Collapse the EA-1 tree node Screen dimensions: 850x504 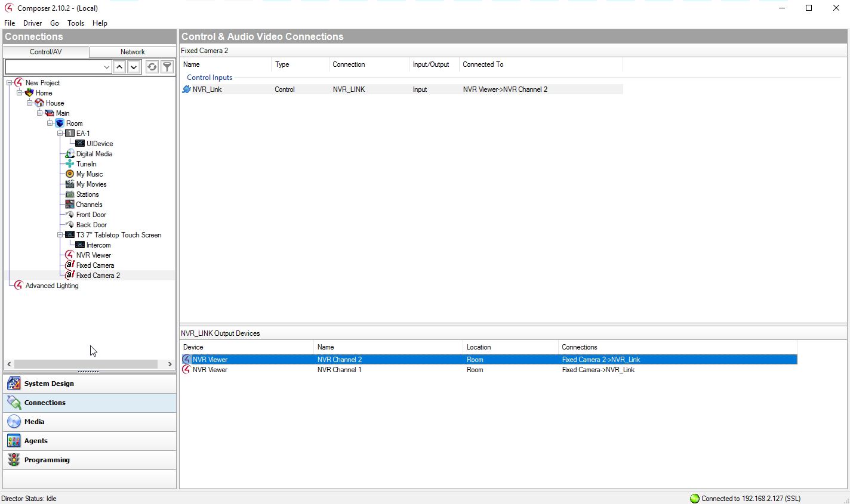60,134
